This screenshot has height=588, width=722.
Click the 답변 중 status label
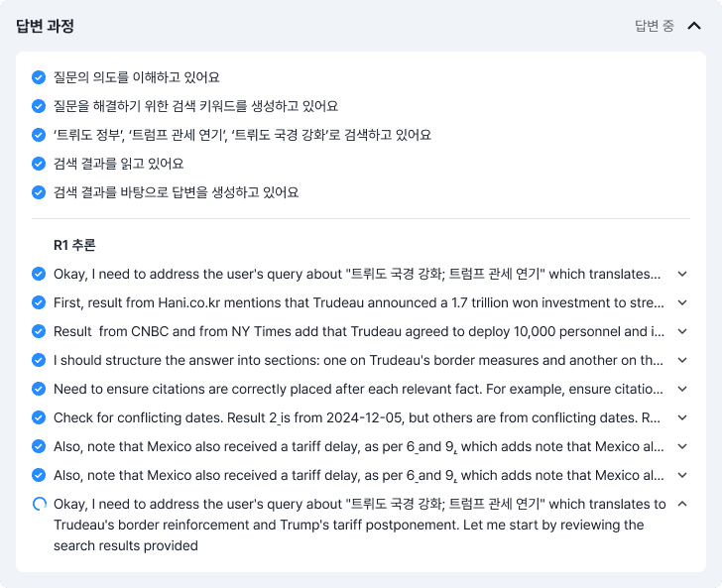(654, 26)
